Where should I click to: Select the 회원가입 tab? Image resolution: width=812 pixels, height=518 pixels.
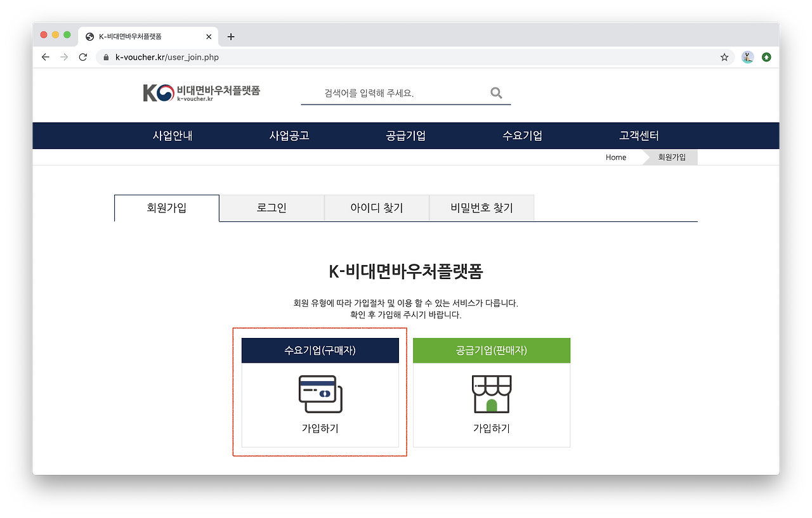click(x=167, y=208)
